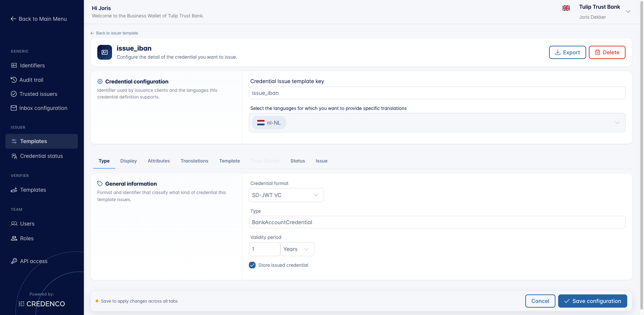
Task: Click the Cancel button
Action: click(x=540, y=301)
